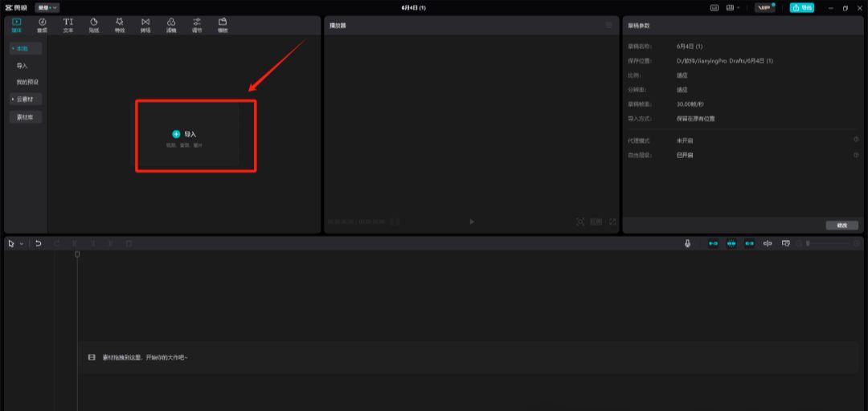Viewport: 868px width, 411px height.
Task: Click the 导出 export button
Action: click(801, 7)
